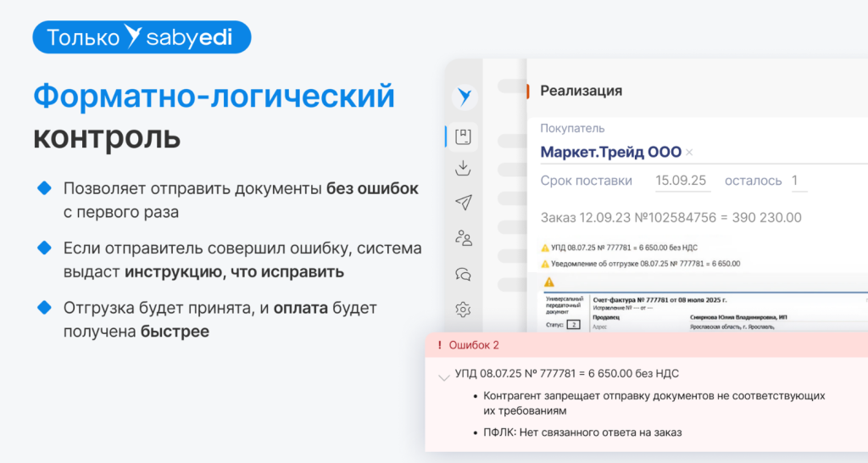868x463 pixels.
Task: Open the paper plane sent icon
Action: point(464,202)
